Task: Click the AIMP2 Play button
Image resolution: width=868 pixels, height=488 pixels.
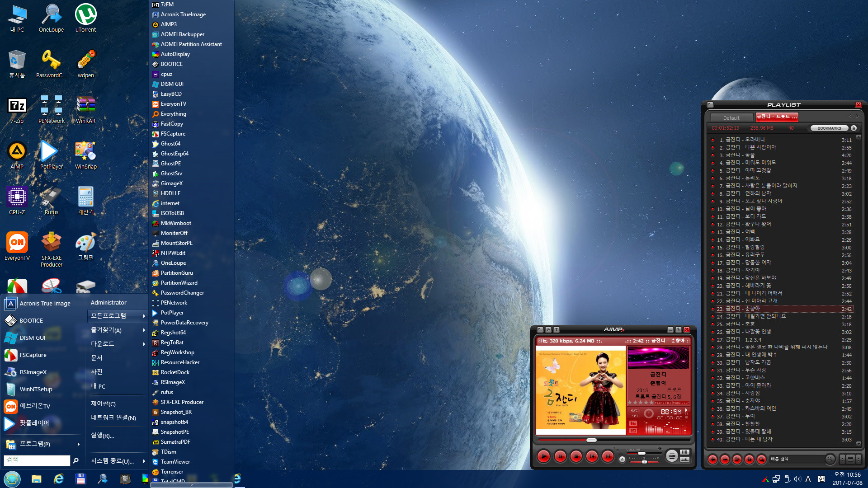Action: (x=543, y=456)
